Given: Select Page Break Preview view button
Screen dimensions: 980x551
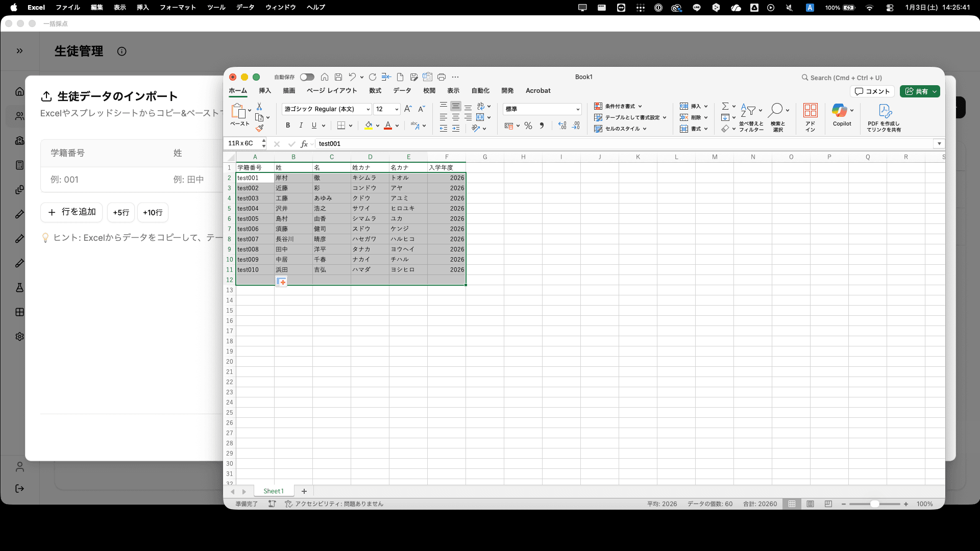Looking at the screenshot, I should 828,504.
